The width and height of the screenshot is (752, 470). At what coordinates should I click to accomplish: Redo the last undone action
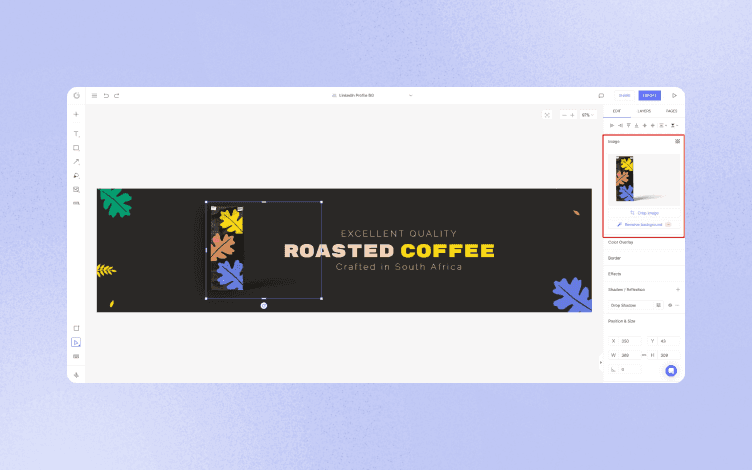point(117,95)
